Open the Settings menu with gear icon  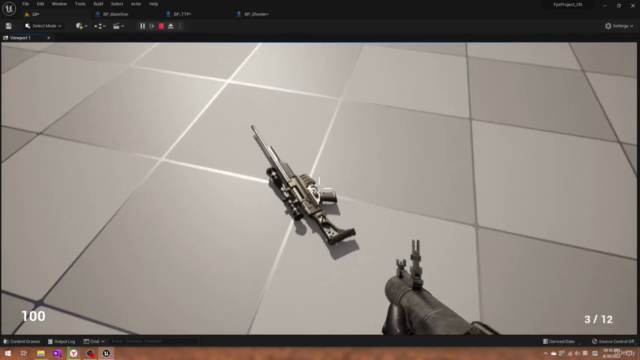click(619, 26)
